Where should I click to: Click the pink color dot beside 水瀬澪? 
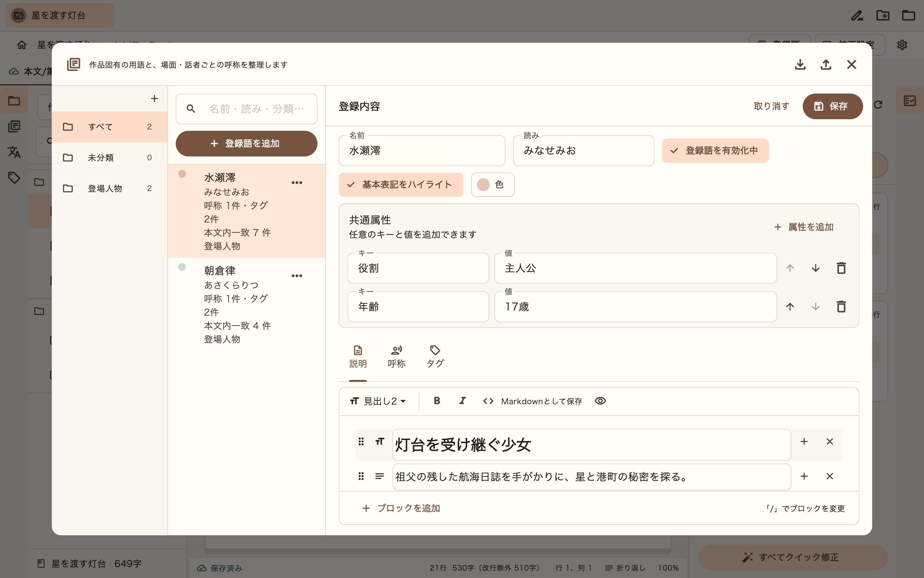click(182, 174)
